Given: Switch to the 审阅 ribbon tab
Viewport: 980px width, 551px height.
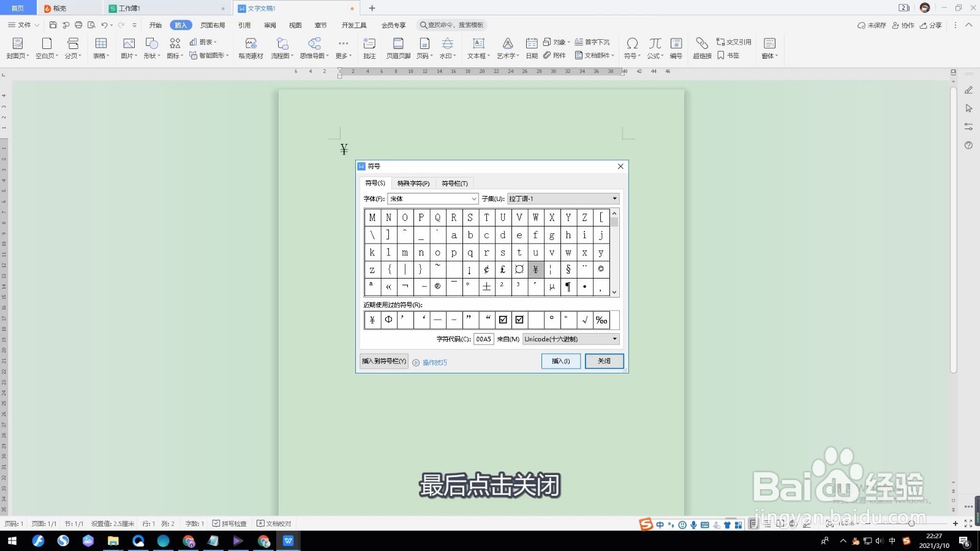Looking at the screenshot, I should (270, 25).
